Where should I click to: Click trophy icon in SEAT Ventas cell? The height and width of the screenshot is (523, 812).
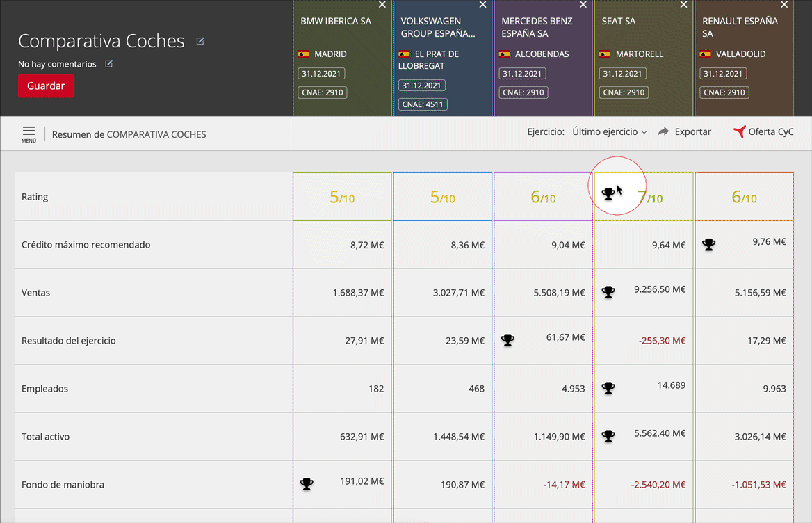click(x=608, y=292)
